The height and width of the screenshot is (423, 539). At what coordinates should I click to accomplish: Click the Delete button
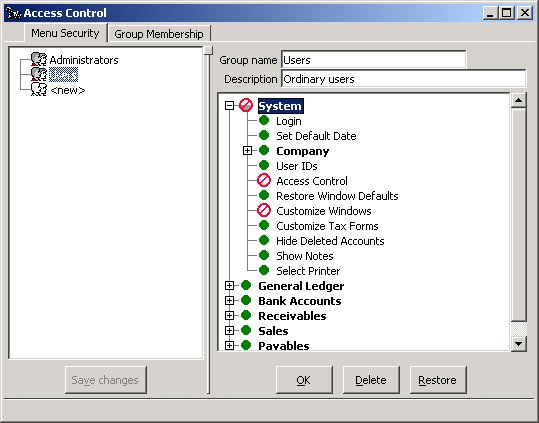pos(371,380)
